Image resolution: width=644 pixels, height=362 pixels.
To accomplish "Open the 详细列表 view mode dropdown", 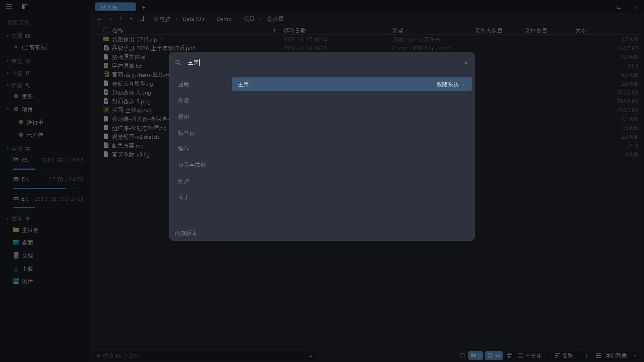I will (x=616, y=356).
